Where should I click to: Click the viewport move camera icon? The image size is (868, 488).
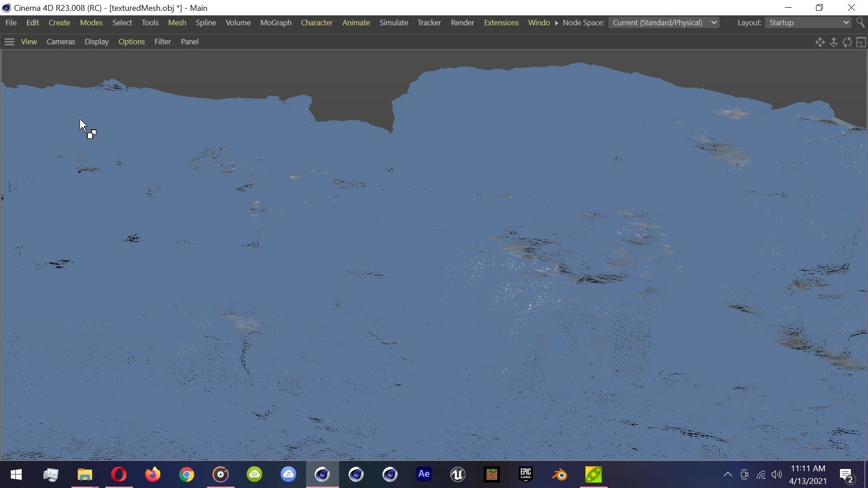click(820, 42)
